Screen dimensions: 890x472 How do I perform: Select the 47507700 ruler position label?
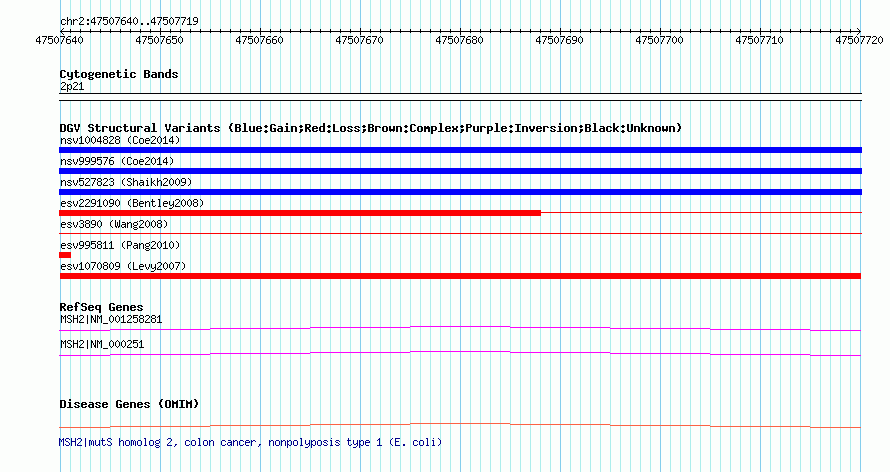[659, 40]
